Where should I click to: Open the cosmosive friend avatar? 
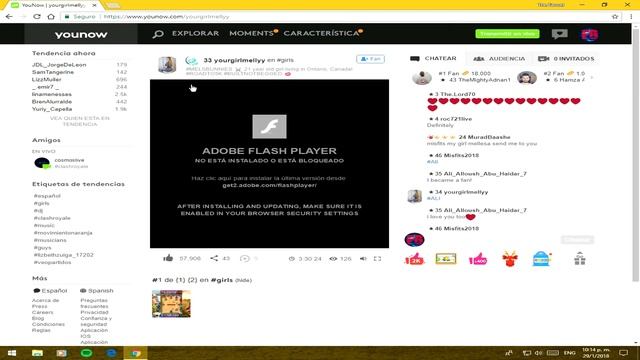pos(42,163)
